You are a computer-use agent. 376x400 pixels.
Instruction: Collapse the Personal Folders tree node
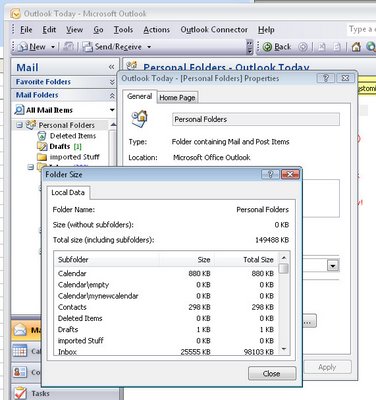19,125
